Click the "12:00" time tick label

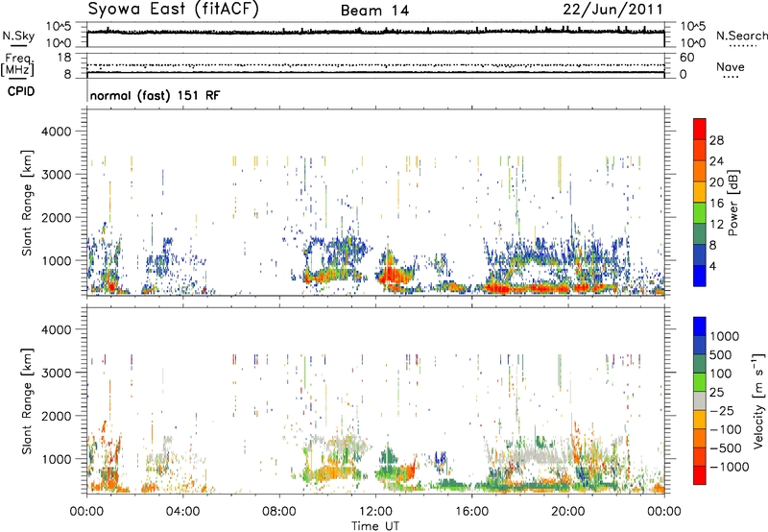point(375,511)
